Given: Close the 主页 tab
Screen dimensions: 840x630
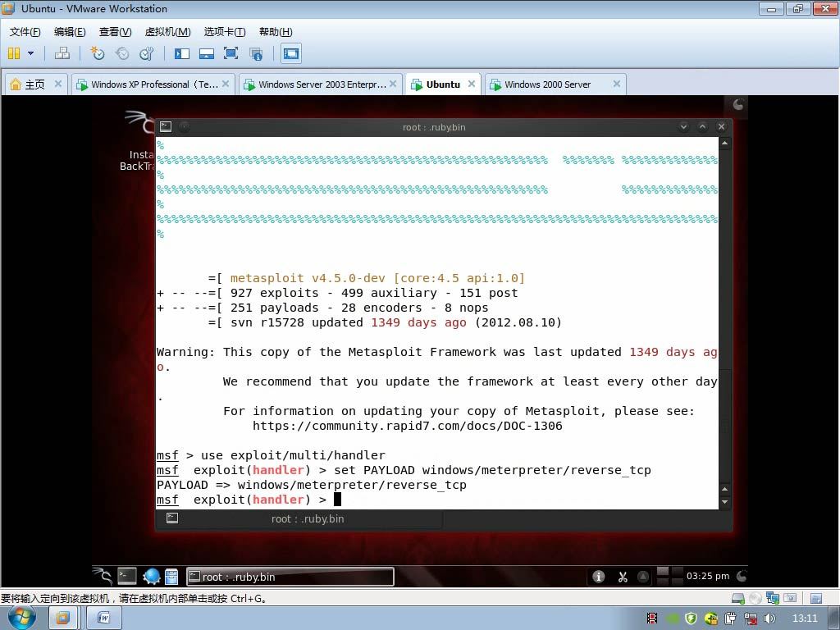Looking at the screenshot, I should coord(58,84).
